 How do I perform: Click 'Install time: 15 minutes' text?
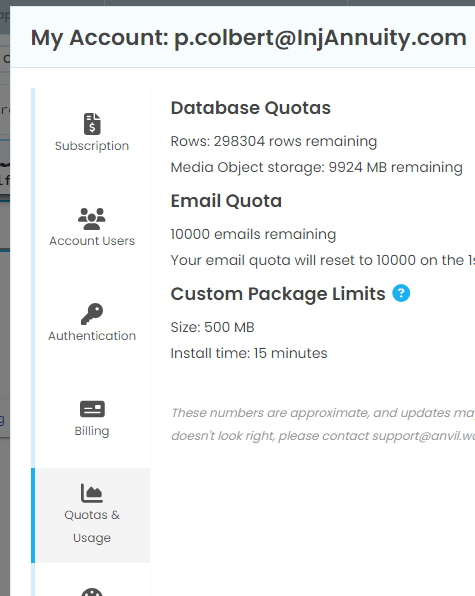click(249, 353)
